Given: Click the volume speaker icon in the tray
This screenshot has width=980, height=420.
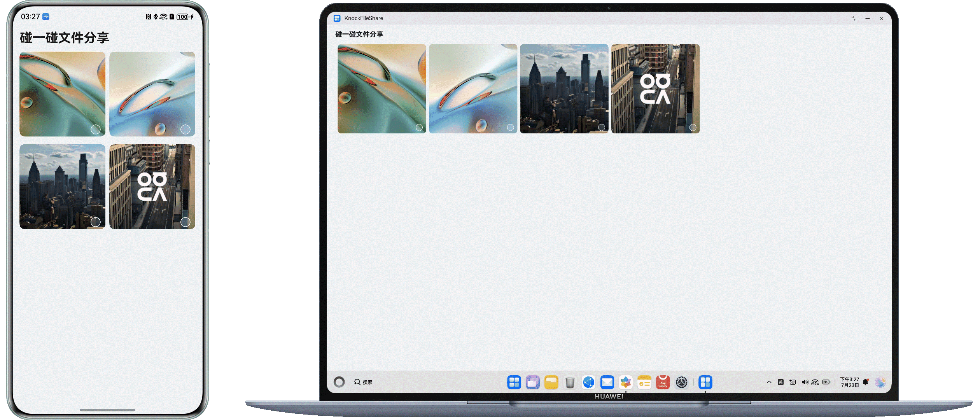Looking at the screenshot, I should (805, 382).
